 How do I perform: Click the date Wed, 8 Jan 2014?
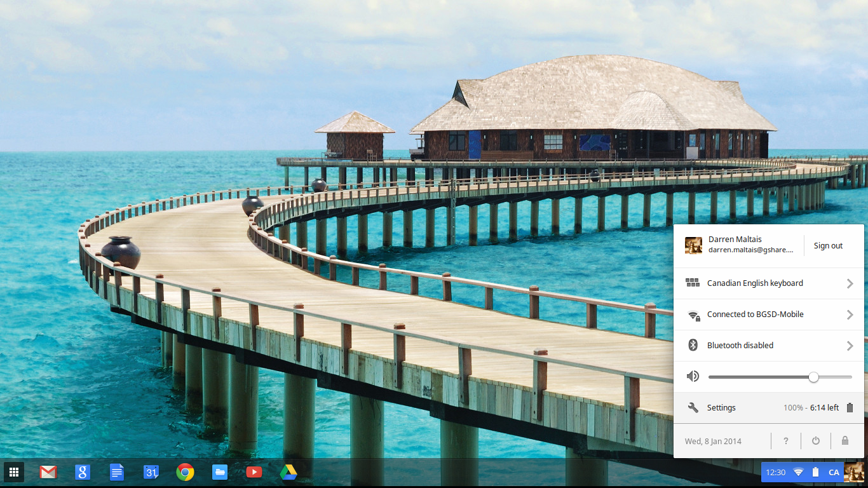(x=713, y=441)
